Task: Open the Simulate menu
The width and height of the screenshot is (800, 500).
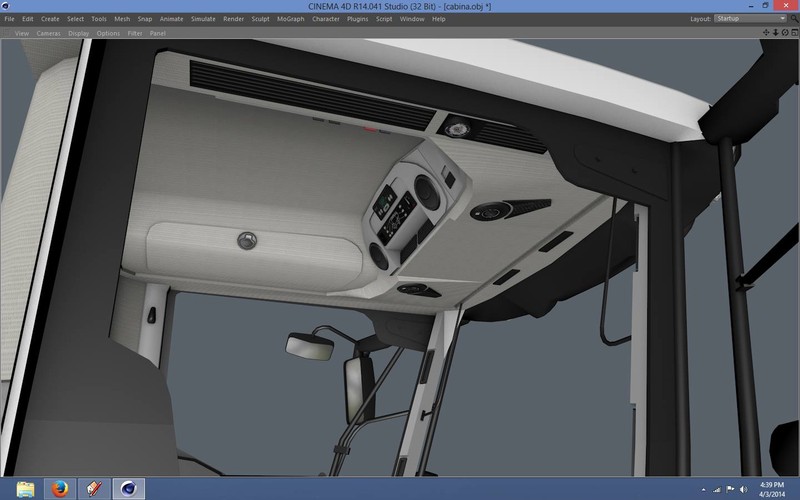Action: click(203, 19)
